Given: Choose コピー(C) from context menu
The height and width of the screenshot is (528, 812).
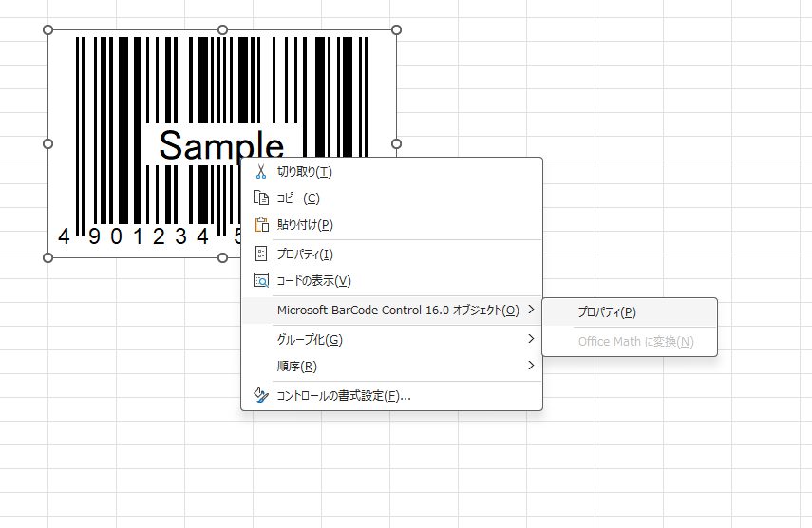Looking at the screenshot, I should point(298,198).
